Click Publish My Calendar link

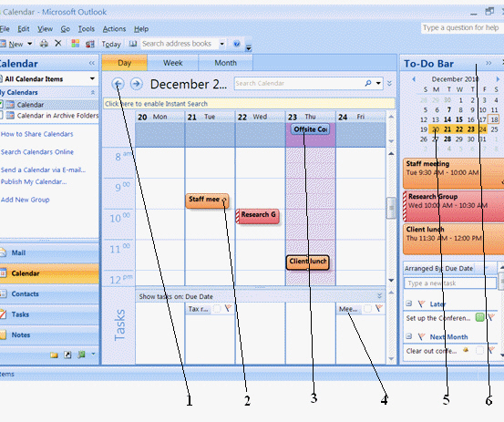click(34, 181)
